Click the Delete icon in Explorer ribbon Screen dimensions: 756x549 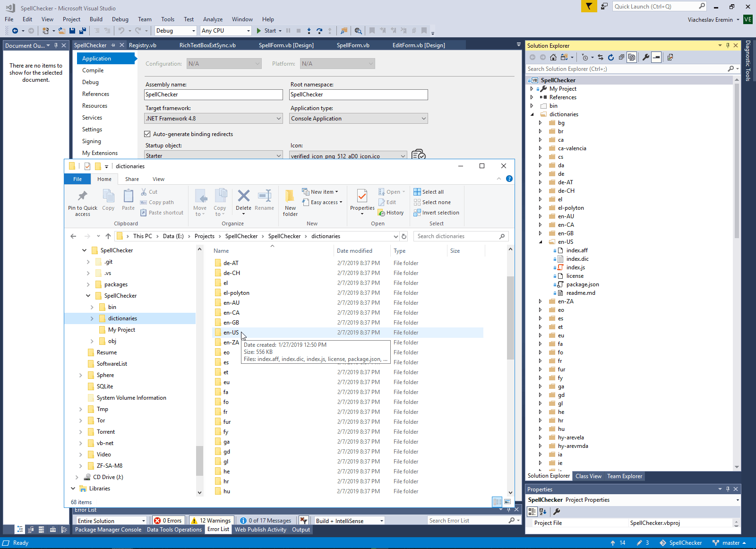click(243, 196)
